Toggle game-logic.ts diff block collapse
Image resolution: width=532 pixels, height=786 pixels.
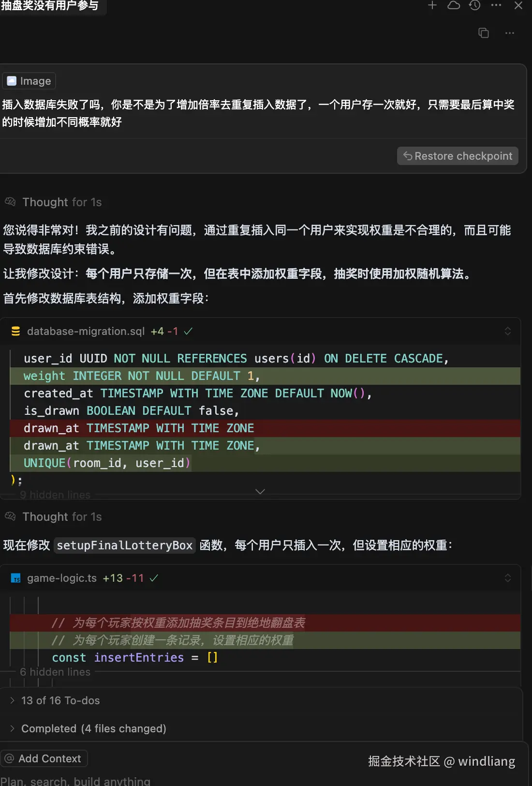click(508, 578)
